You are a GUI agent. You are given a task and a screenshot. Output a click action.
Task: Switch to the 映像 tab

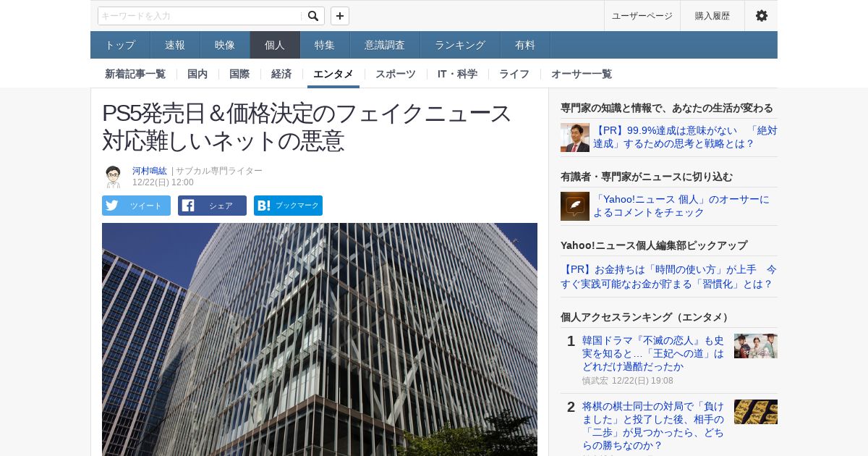225,45
